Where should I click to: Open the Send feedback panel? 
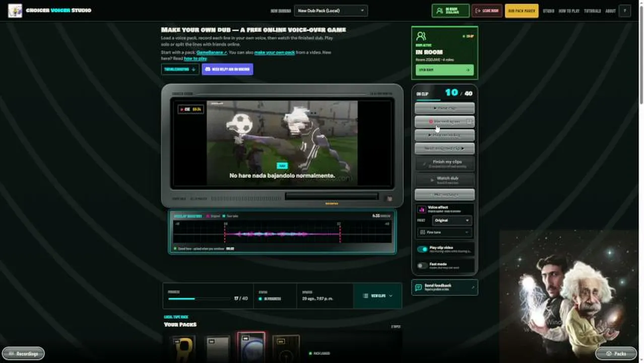pyautogui.click(x=444, y=287)
